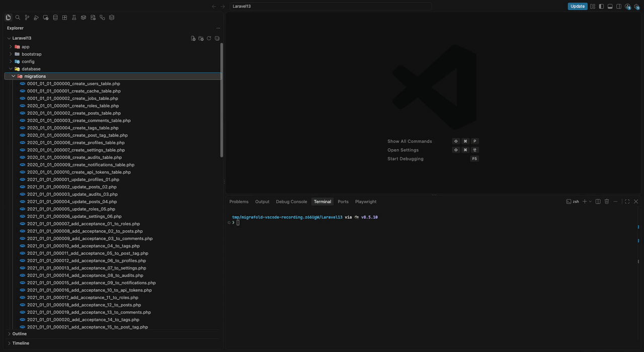
Task: Expand the Outline section
Action: (9, 334)
